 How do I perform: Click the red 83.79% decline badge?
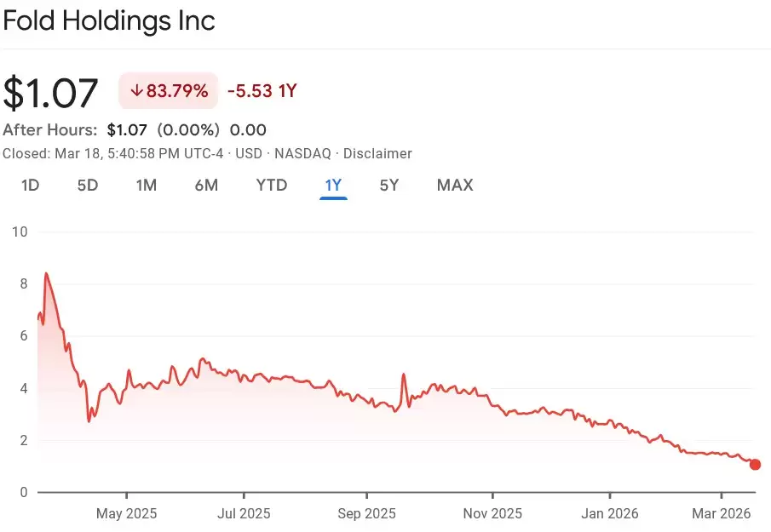tap(168, 90)
